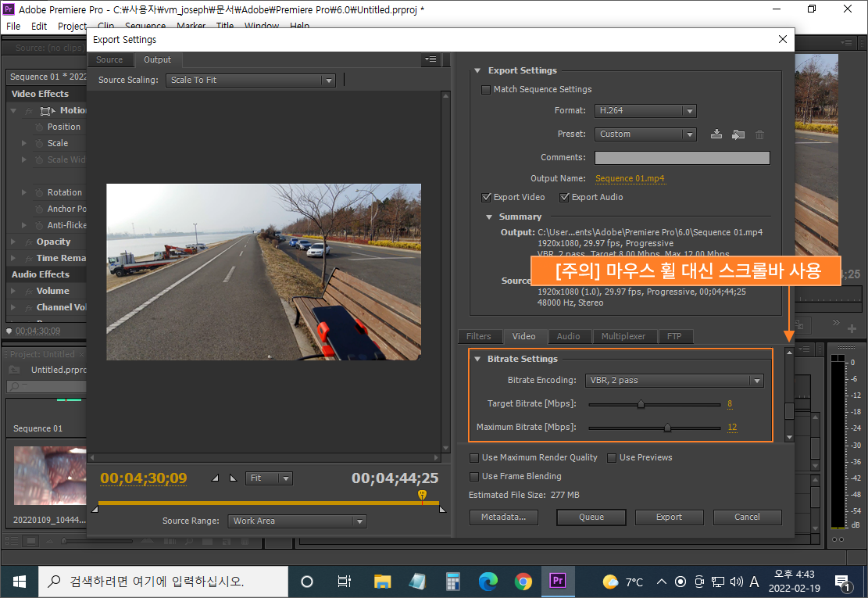Launch Google Chrome from the taskbar

[523, 581]
